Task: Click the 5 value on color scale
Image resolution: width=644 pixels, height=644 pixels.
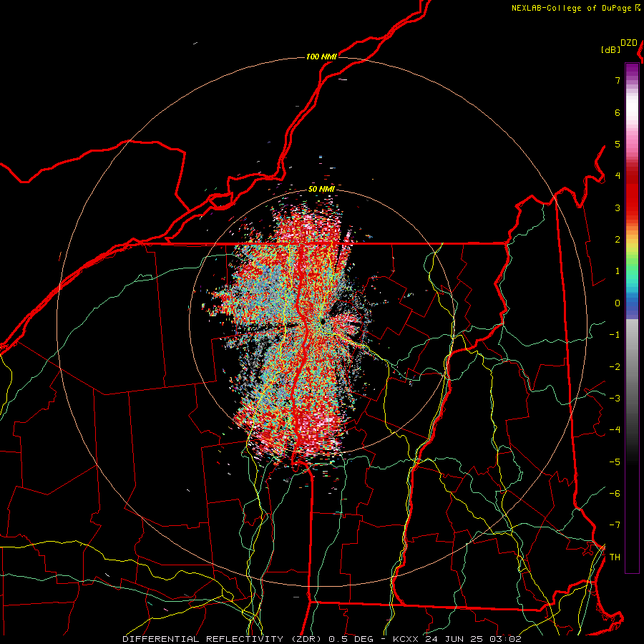Action: click(618, 144)
